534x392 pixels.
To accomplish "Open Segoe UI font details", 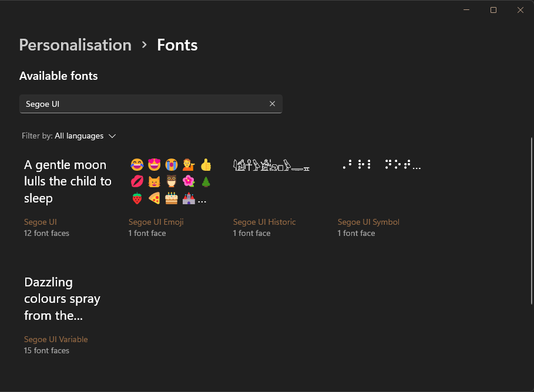I will [x=40, y=222].
